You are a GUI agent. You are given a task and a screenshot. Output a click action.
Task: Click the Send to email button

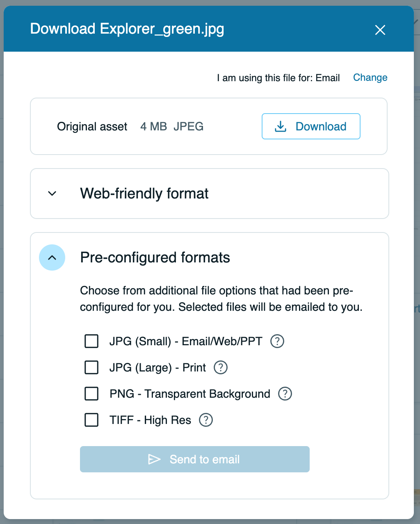point(195,459)
